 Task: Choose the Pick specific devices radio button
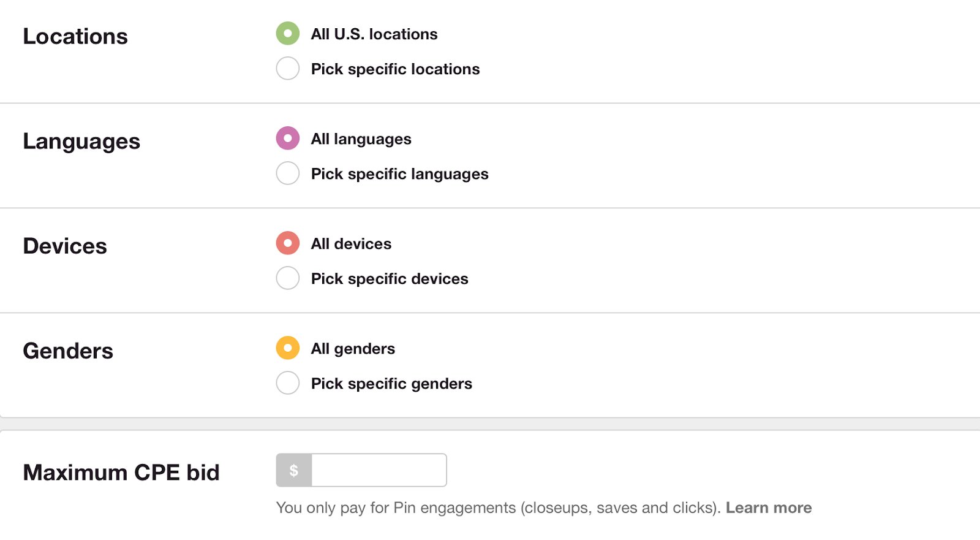[288, 278]
